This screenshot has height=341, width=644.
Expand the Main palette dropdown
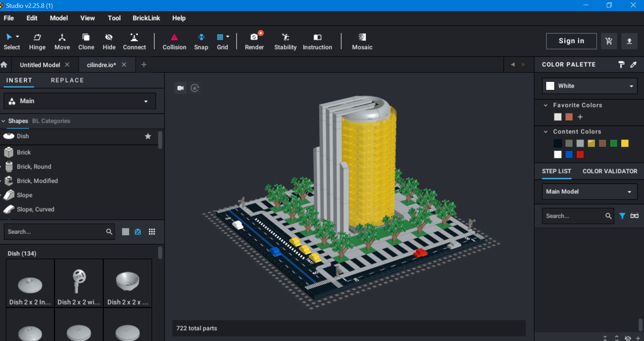80,101
